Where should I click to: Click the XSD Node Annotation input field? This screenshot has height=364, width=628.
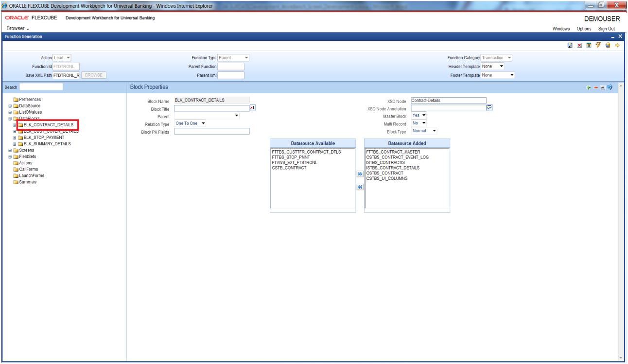(x=448, y=108)
